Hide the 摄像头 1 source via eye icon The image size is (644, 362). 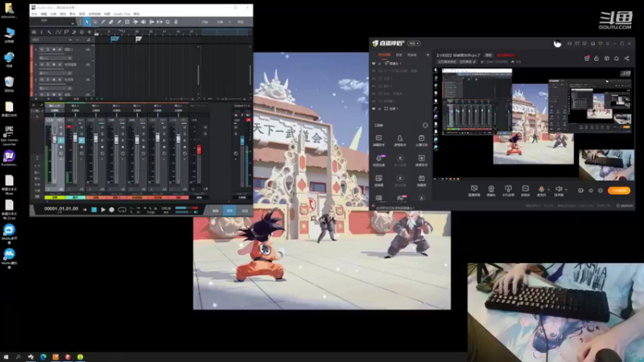pyautogui.click(x=374, y=64)
